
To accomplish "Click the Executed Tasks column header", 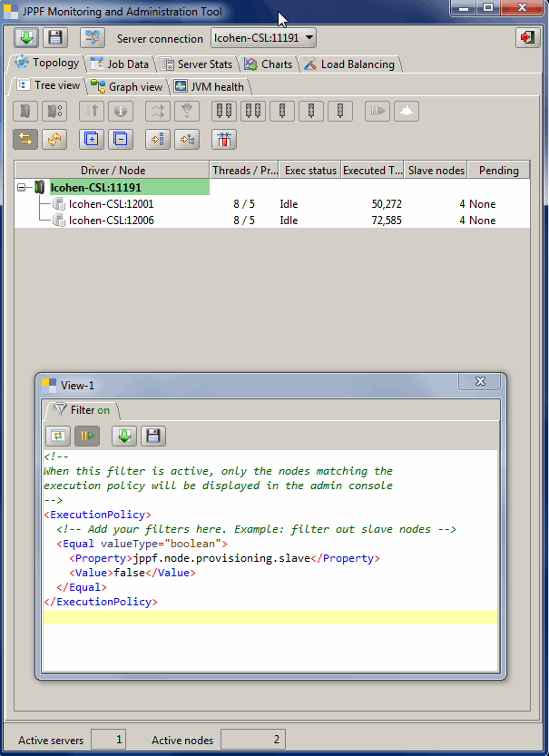I will (x=372, y=170).
